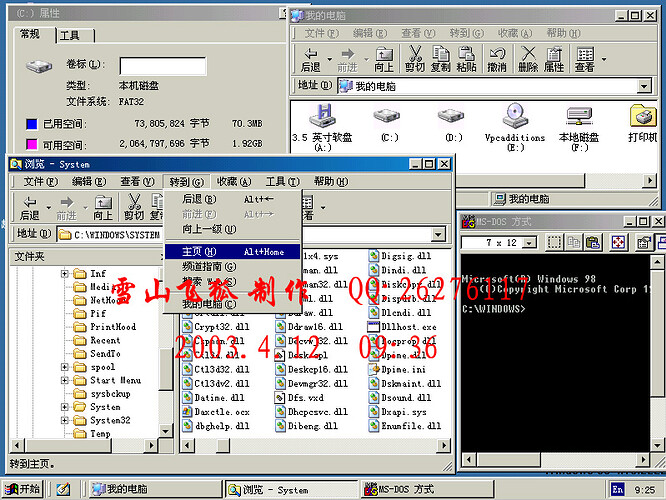Select the (D:) drive icon
The height and width of the screenshot is (500, 666).
coord(451,115)
